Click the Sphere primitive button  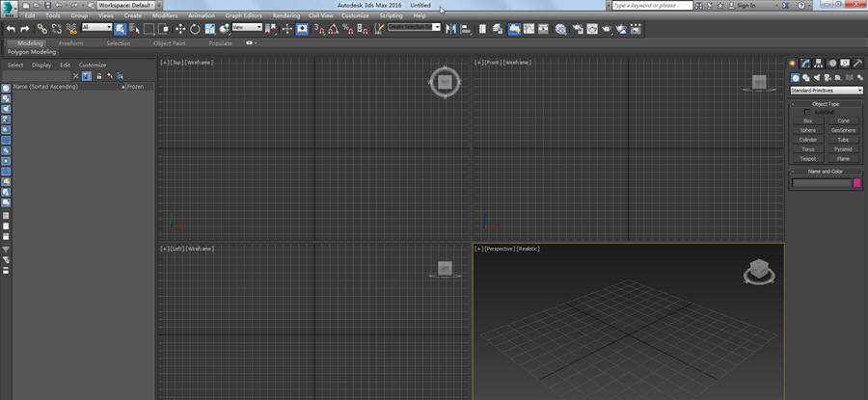click(x=807, y=129)
